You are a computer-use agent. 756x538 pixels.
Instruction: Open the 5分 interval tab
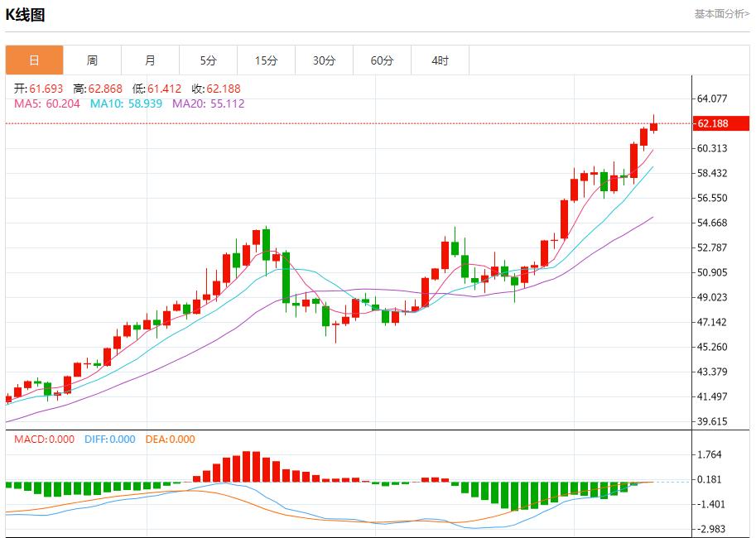[x=208, y=60]
